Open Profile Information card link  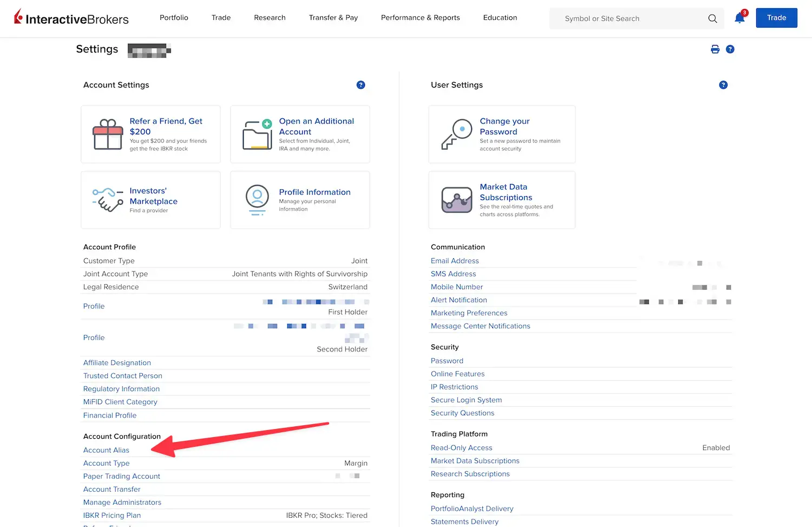point(315,192)
